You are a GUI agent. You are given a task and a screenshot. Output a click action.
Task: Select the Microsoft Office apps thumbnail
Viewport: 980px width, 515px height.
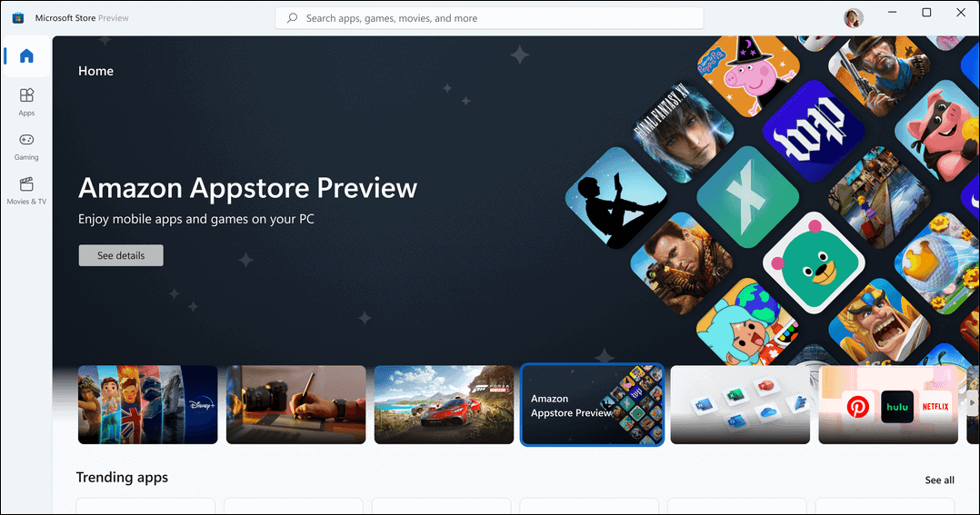click(739, 404)
